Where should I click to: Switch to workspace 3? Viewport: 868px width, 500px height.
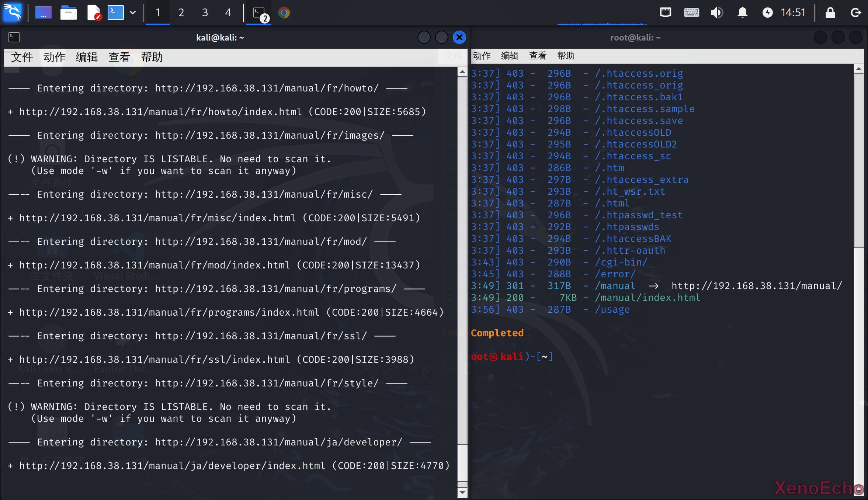click(205, 13)
